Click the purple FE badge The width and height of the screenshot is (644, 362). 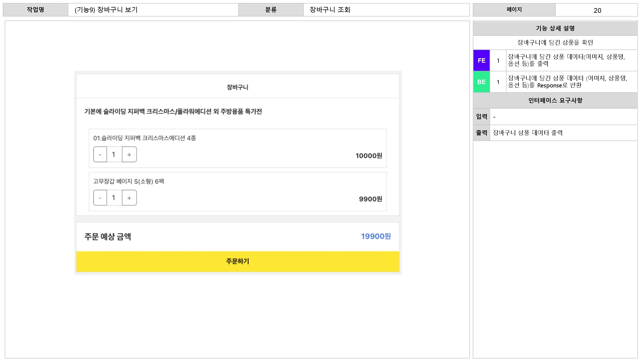click(x=481, y=60)
